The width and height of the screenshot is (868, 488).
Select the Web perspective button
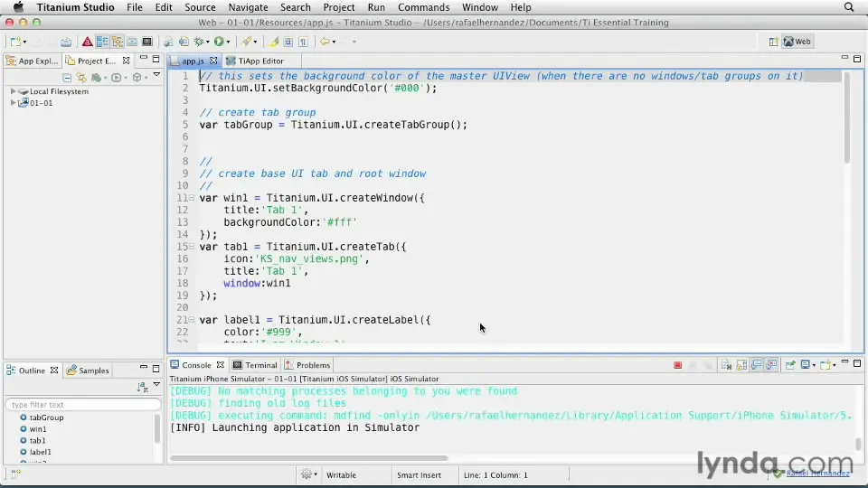click(x=797, y=42)
